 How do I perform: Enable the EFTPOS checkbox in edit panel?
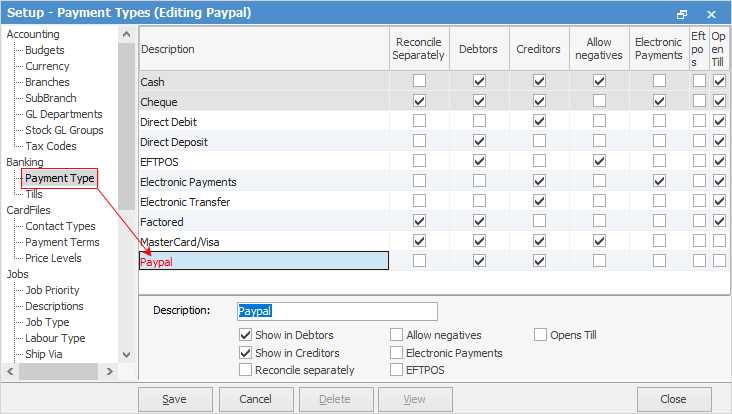(x=396, y=370)
